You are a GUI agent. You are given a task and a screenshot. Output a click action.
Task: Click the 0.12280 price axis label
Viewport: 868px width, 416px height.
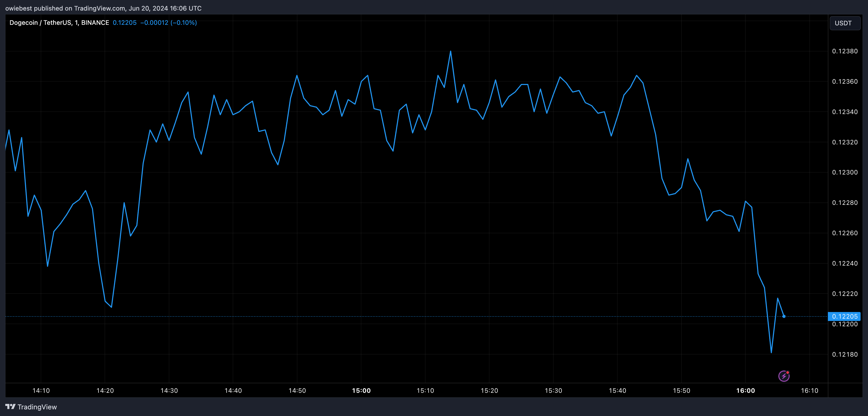[x=845, y=203]
